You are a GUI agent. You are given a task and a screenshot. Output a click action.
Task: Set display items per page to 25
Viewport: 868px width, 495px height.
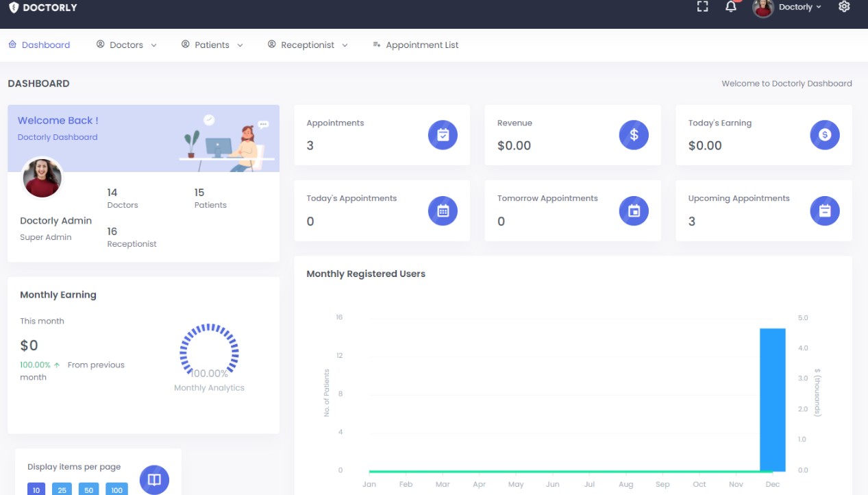(63, 489)
